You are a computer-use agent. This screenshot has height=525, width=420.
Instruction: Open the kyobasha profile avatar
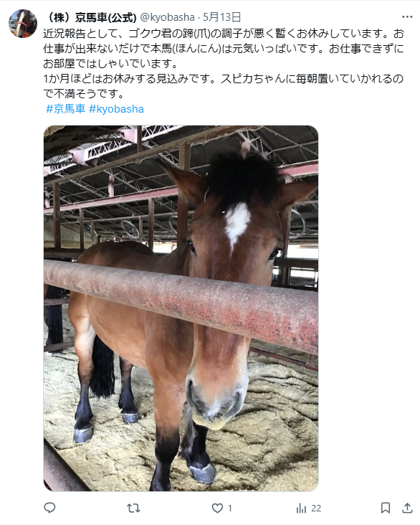point(23,24)
